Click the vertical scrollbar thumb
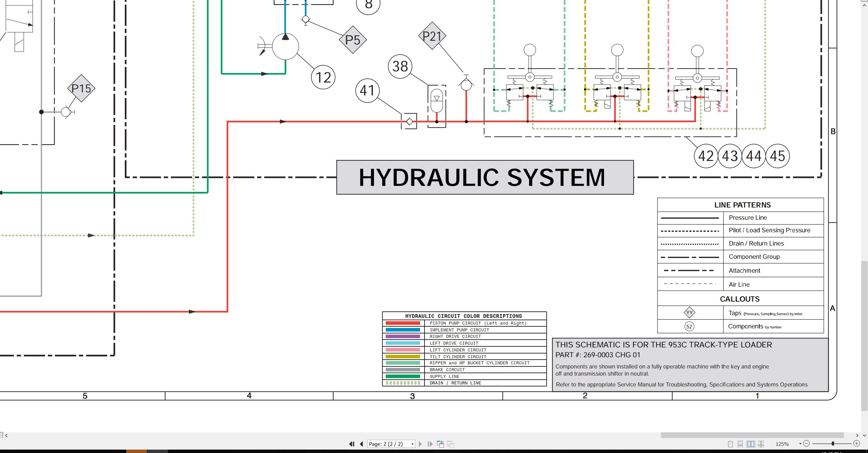This screenshot has height=453, width=868. [864, 336]
